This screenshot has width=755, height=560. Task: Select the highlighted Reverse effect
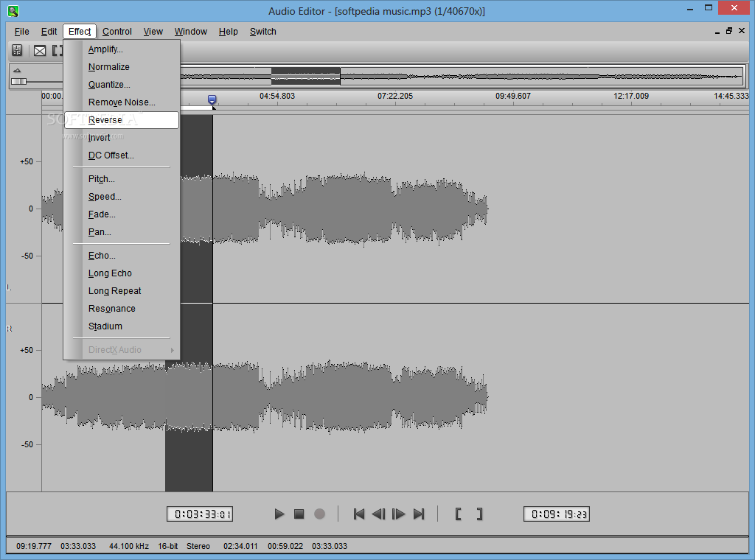(x=122, y=120)
